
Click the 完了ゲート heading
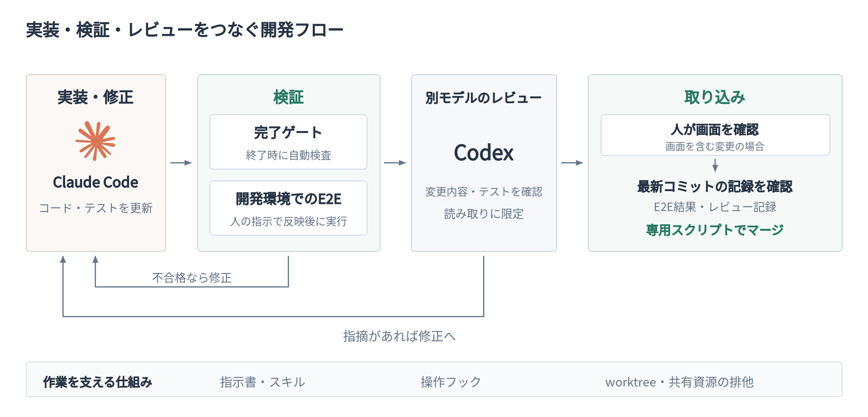click(x=288, y=132)
